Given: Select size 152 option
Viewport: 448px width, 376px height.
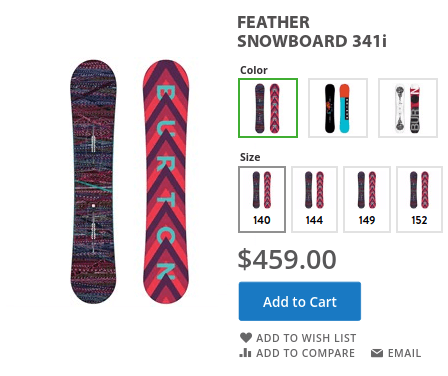Looking at the screenshot, I should (420, 199).
